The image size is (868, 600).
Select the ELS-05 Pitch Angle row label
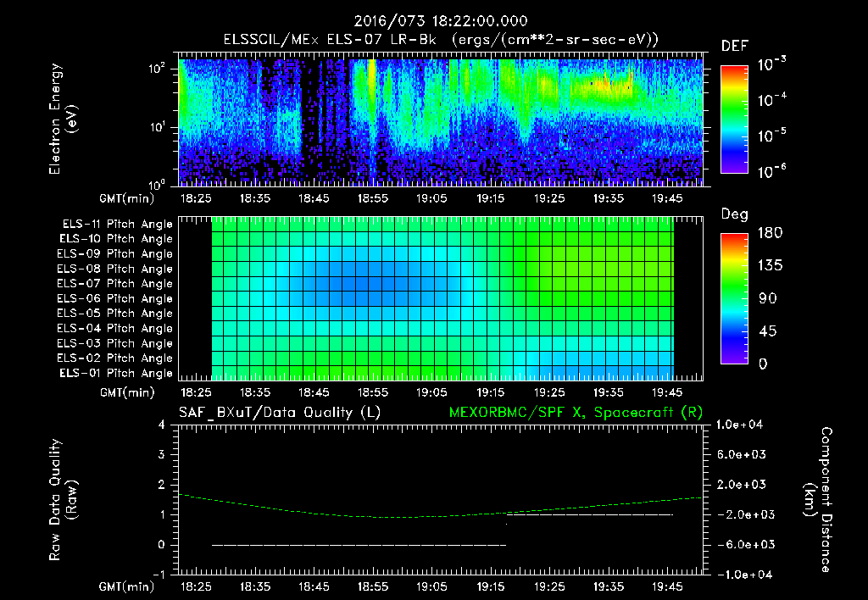point(115,314)
